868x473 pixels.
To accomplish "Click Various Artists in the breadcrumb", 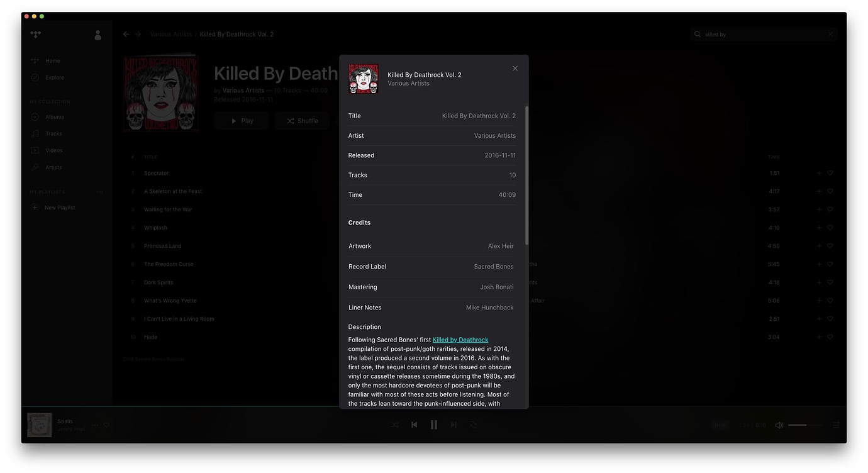I will pos(171,34).
